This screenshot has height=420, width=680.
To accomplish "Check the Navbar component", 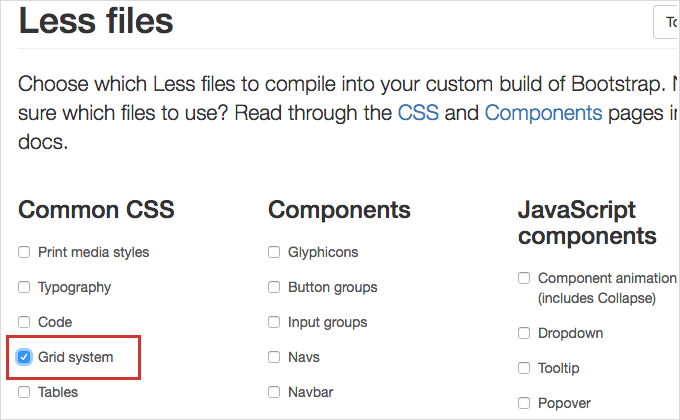I will pyautogui.click(x=274, y=392).
